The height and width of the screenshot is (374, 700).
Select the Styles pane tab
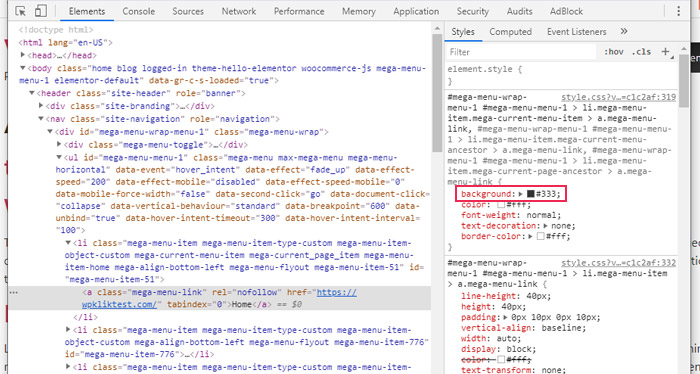(463, 32)
